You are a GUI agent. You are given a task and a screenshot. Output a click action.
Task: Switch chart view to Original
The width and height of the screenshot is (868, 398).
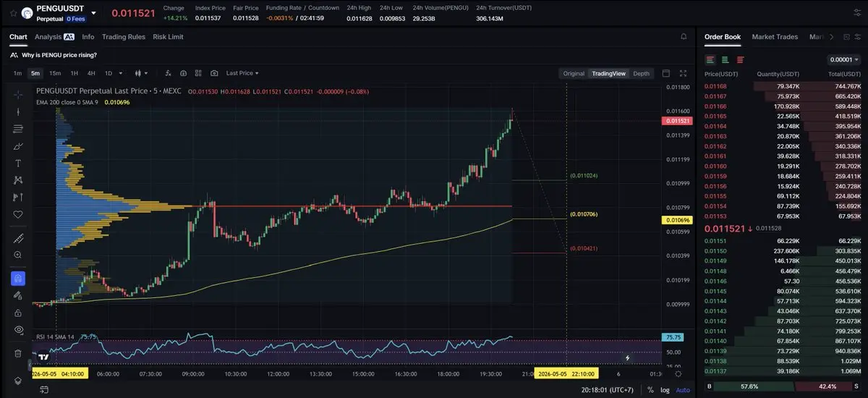tap(574, 73)
